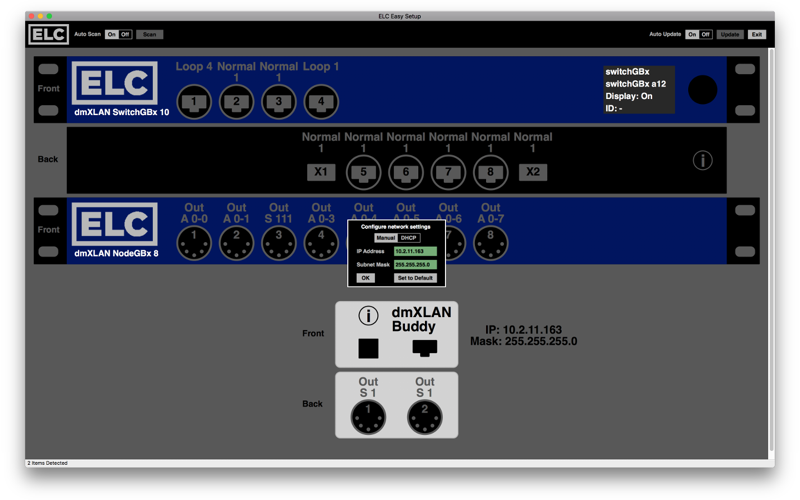Screen dimensions: 800x500
Task: Turn Auto Update Off
Action: (706, 34)
